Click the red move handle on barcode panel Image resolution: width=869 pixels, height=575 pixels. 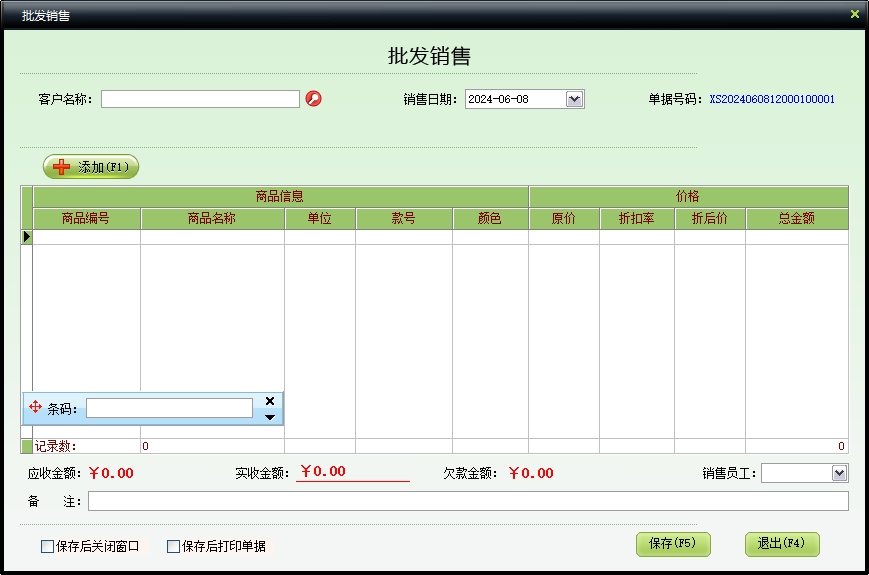pos(36,407)
